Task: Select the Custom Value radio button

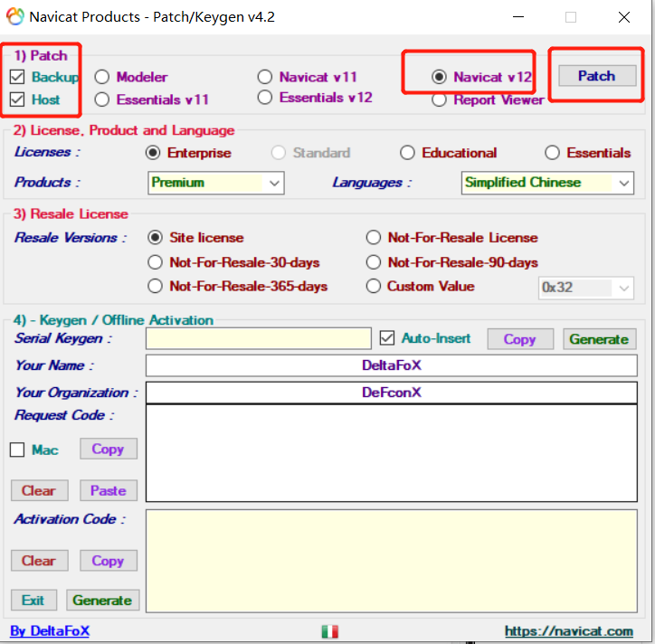Action: 374,286
